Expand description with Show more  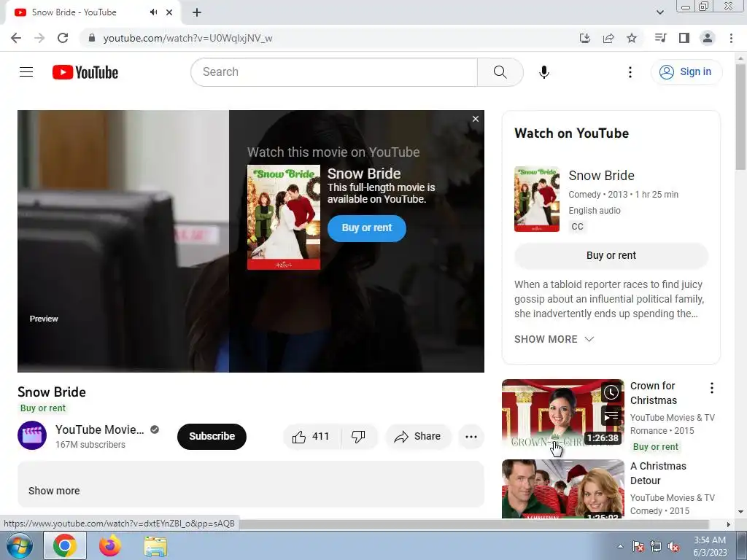point(54,491)
